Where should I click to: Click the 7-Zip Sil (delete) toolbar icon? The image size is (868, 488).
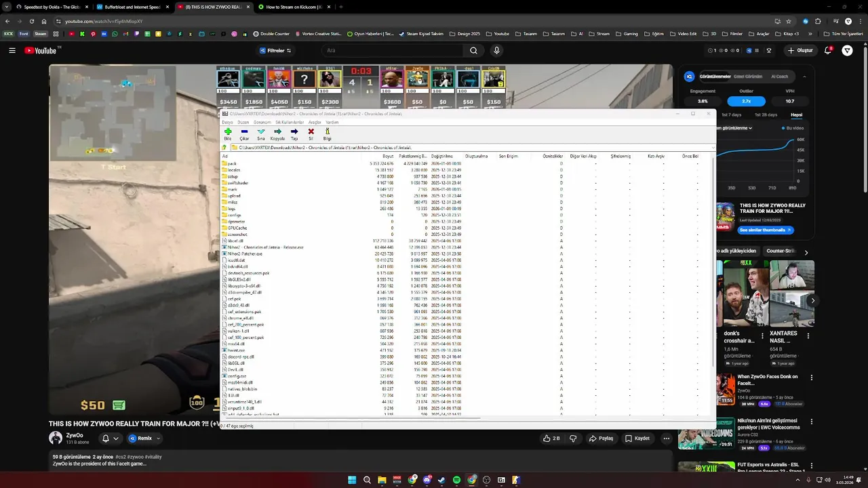311,131
